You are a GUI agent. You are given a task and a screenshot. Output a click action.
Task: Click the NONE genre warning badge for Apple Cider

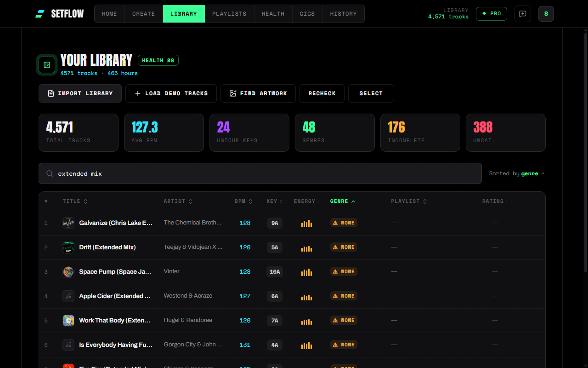coord(344,296)
